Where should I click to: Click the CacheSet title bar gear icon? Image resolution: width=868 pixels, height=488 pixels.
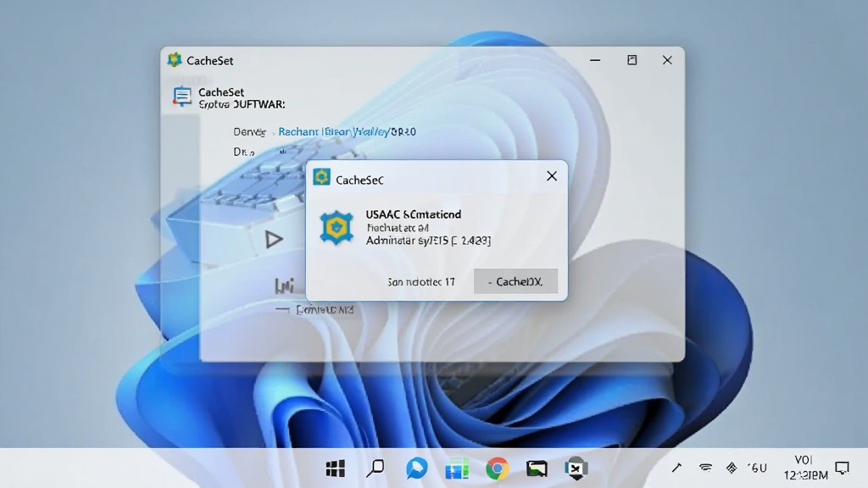175,60
